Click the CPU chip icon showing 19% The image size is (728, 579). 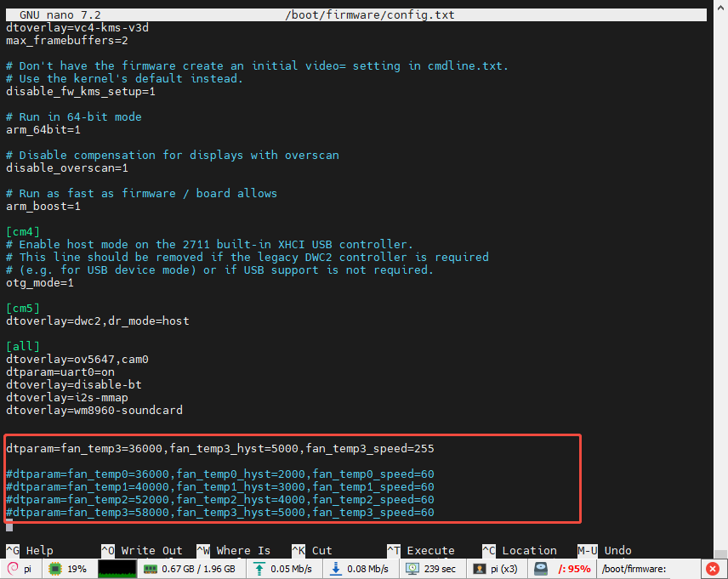point(54,569)
